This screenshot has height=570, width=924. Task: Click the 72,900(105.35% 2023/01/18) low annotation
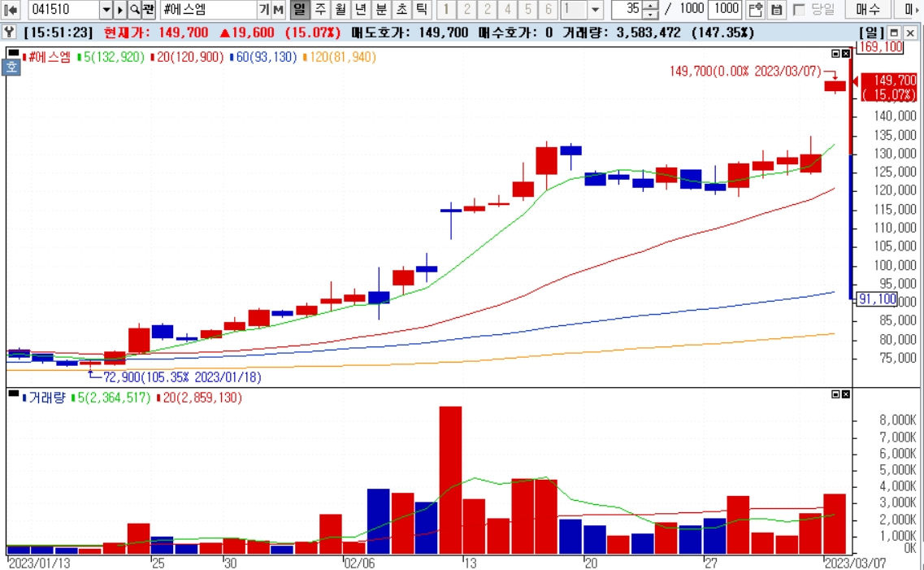(181, 376)
